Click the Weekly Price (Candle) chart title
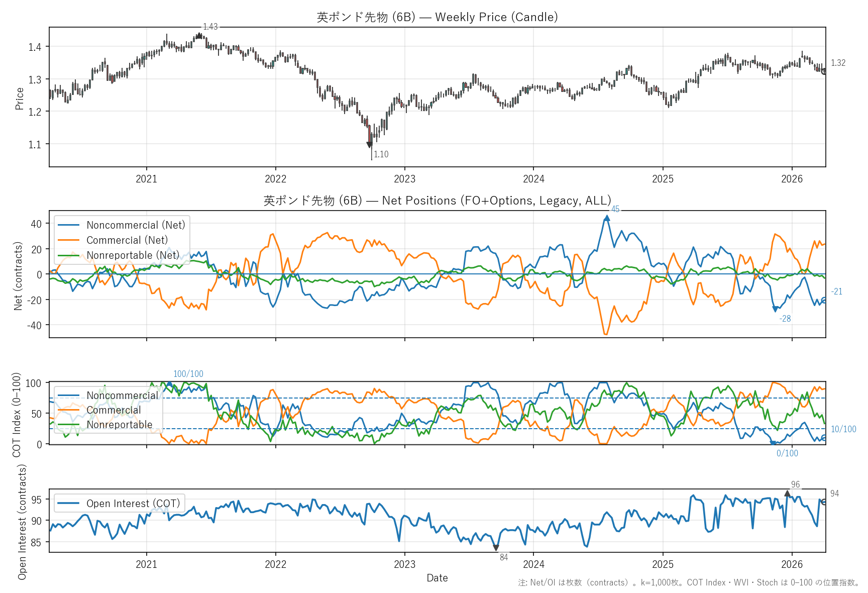This screenshot has height=593, width=868. coord(437,17)
